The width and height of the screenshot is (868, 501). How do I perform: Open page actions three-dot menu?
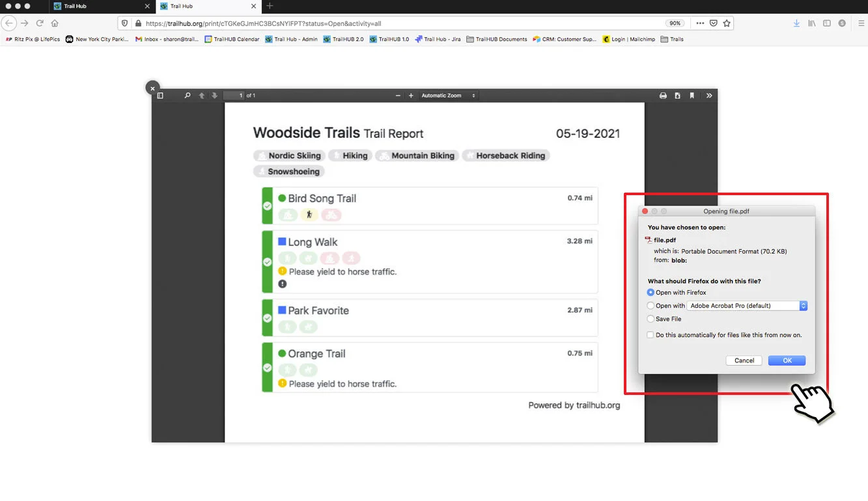click(700, 23)
